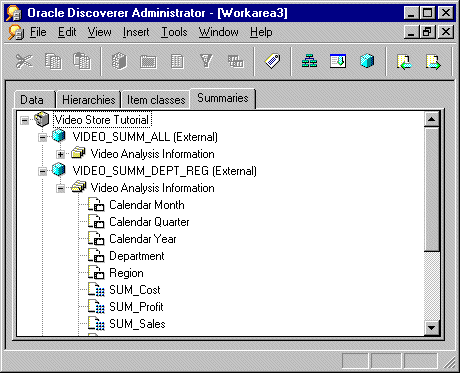Viewport: 460px width, 373px height.
Task: Select the SUM_Profit item
Action: pos(136,307)
